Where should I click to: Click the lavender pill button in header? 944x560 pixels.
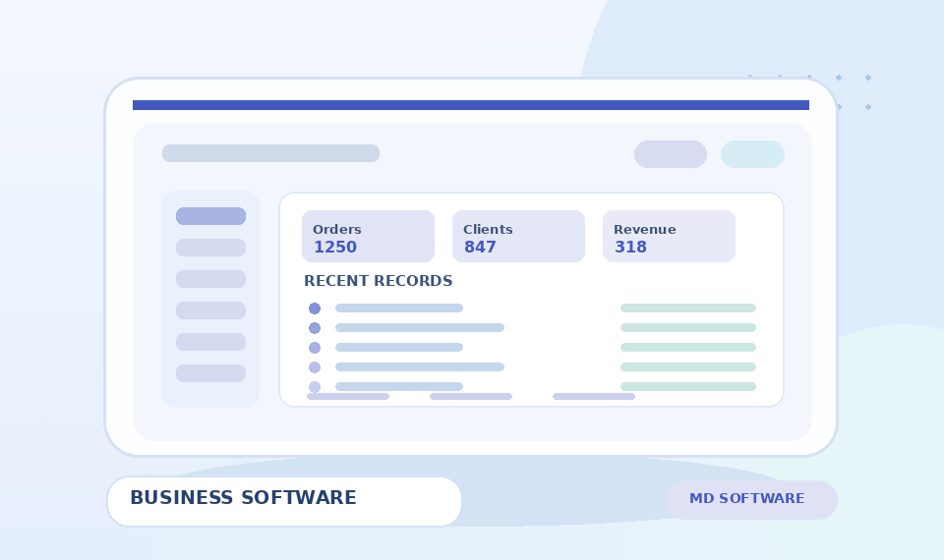click(x=670, y=154)
